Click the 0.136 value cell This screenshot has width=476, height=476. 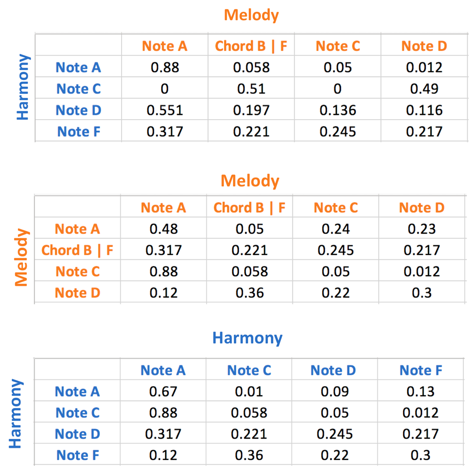[x=338, y=110]
